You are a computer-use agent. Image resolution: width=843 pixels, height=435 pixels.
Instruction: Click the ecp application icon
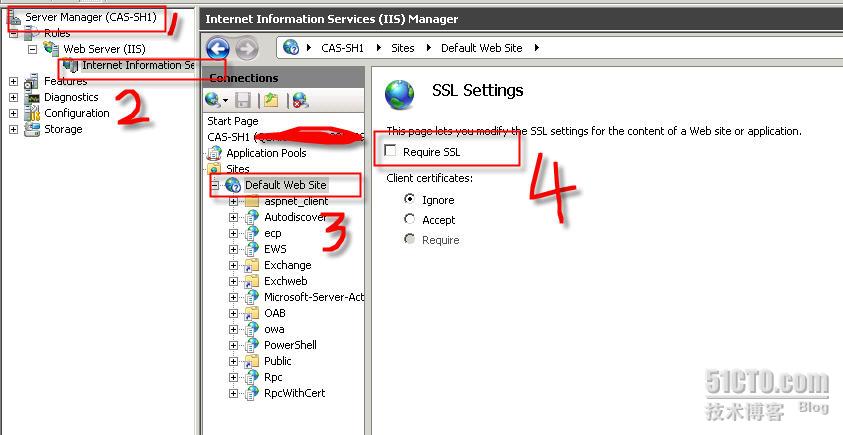(x=252, y=233)
